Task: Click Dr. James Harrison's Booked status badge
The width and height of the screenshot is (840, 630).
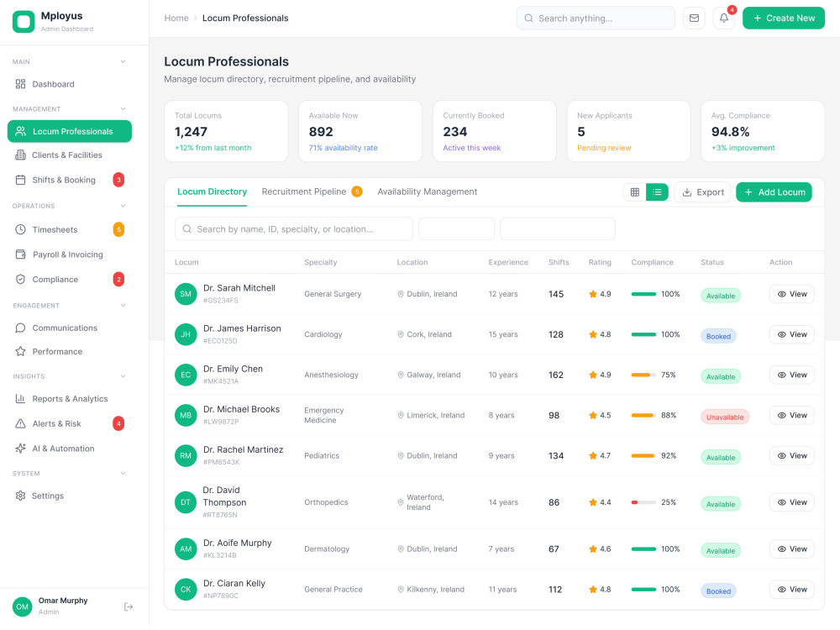Action: (718, 337)
